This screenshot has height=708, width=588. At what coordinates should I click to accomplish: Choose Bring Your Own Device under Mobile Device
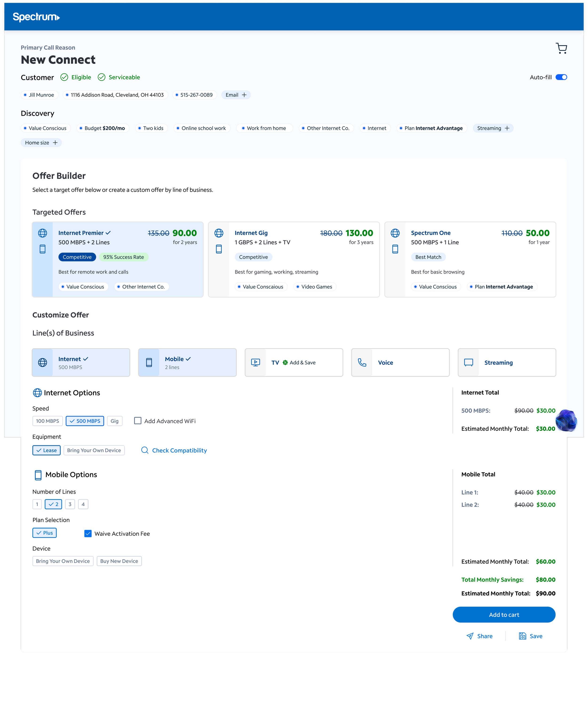coord(63,561)
